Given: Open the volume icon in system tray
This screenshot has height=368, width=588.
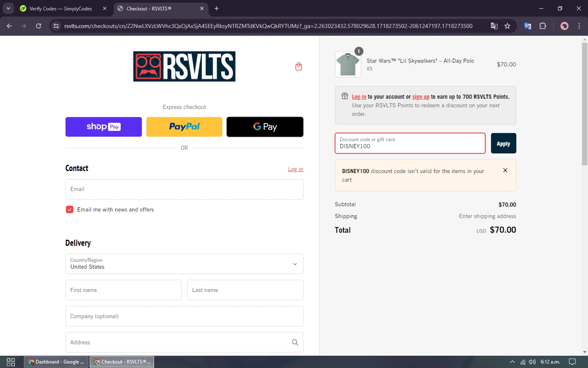Looking at the screenshot, I should pos(532,362).
